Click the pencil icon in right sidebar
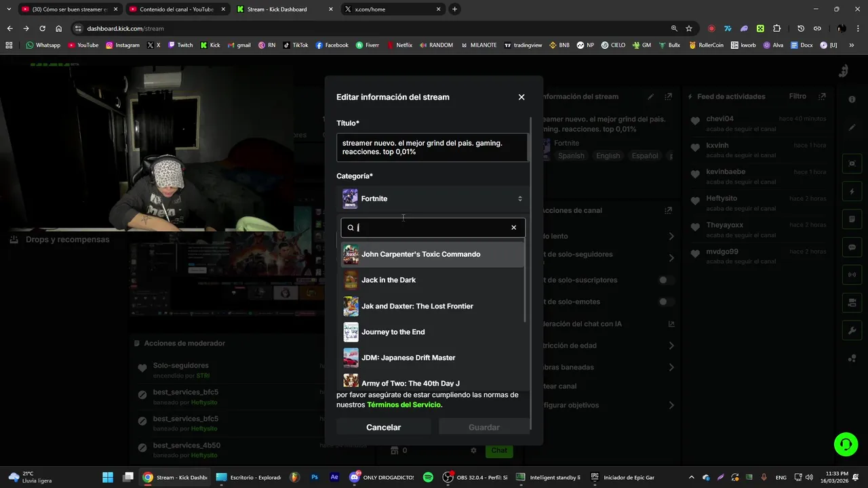Image resolution: width=868 pixels, height=488 pixels. coord(852,127)
